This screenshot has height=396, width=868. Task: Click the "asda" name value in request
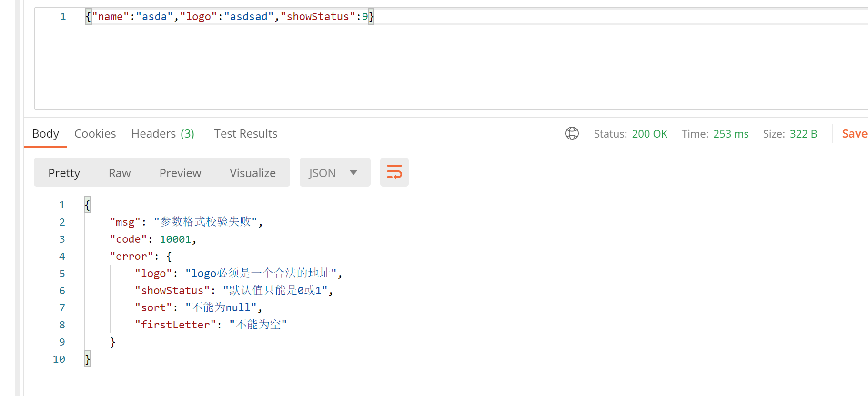(154, 17)
